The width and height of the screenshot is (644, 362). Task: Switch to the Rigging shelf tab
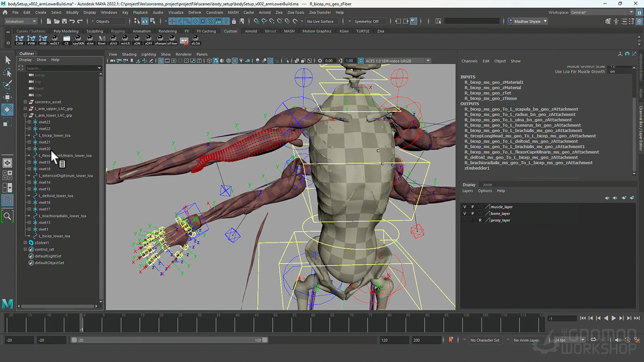pos(118,31)
